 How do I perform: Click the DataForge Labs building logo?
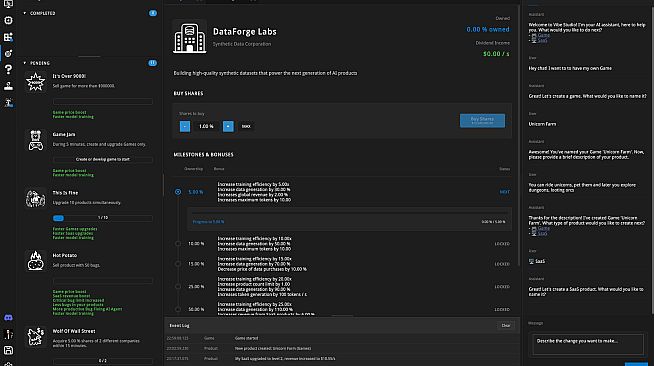click(x=190, y=37)
